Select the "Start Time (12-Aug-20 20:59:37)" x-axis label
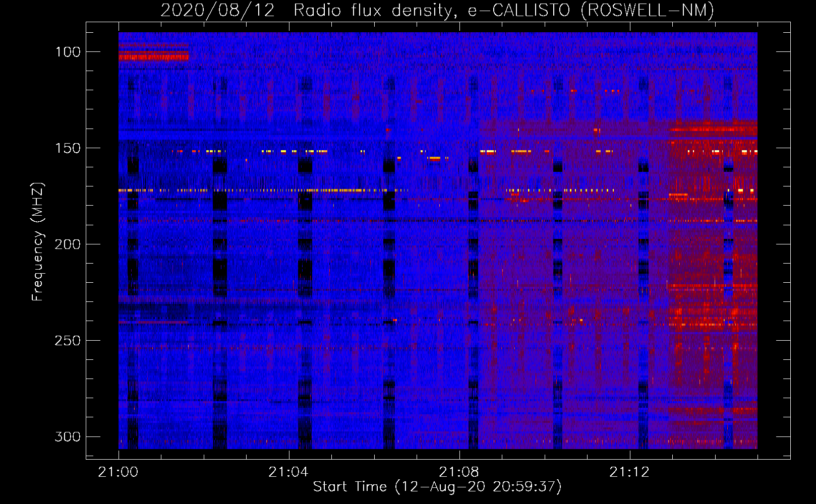The image size is (816, 504). [x=437, y=487]
